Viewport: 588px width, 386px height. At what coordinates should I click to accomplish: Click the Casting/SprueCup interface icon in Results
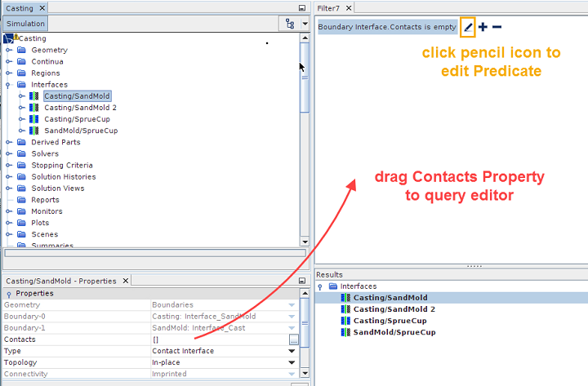[x=345, y=321]
